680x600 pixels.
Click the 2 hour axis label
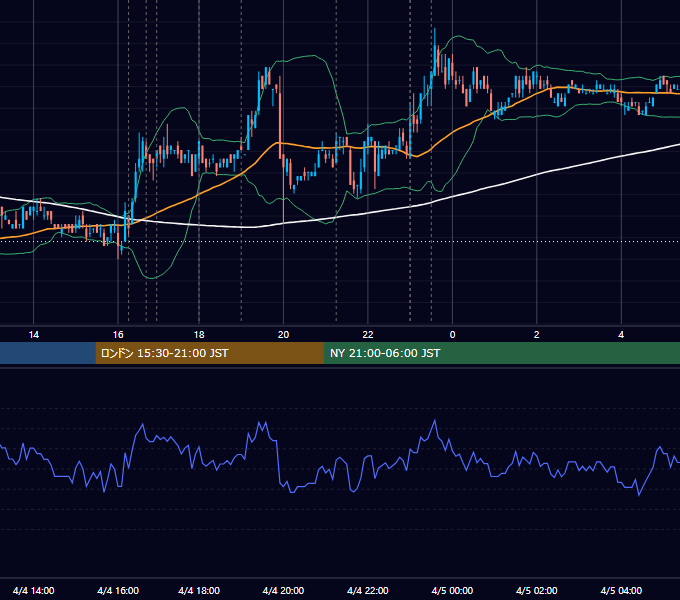536,335
